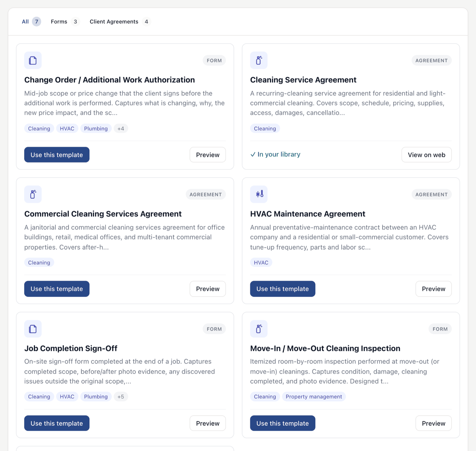Preview the Job Completion Sign-Off form
The width and height of the screenshot is (476, 451).
coord(208,423)
